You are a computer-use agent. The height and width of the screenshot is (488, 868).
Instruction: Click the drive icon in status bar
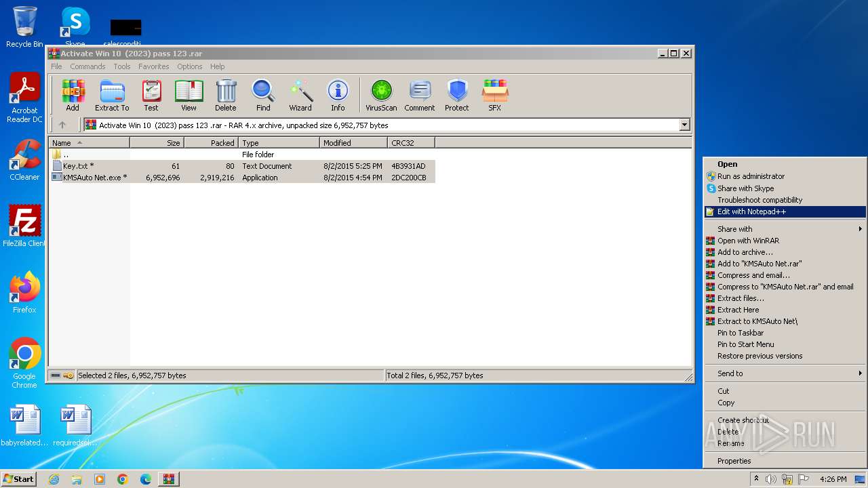56,375
